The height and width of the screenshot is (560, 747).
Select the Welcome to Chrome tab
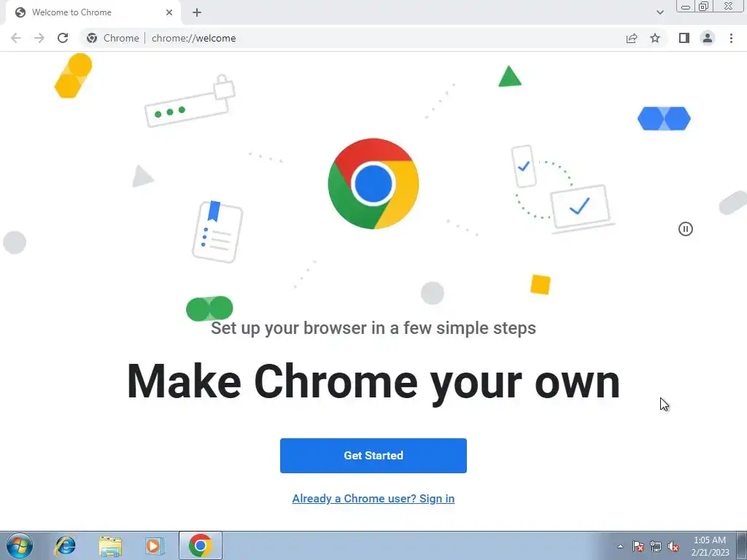[93, 12]
